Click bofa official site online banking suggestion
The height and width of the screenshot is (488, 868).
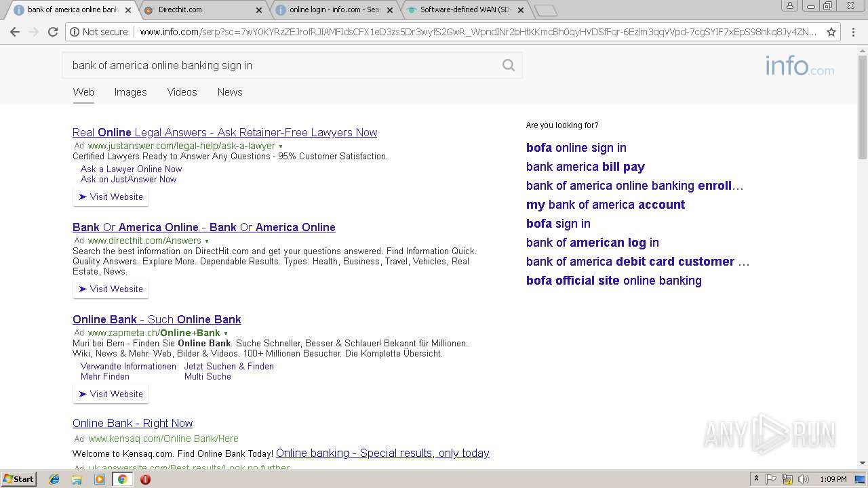pos(614,281)
